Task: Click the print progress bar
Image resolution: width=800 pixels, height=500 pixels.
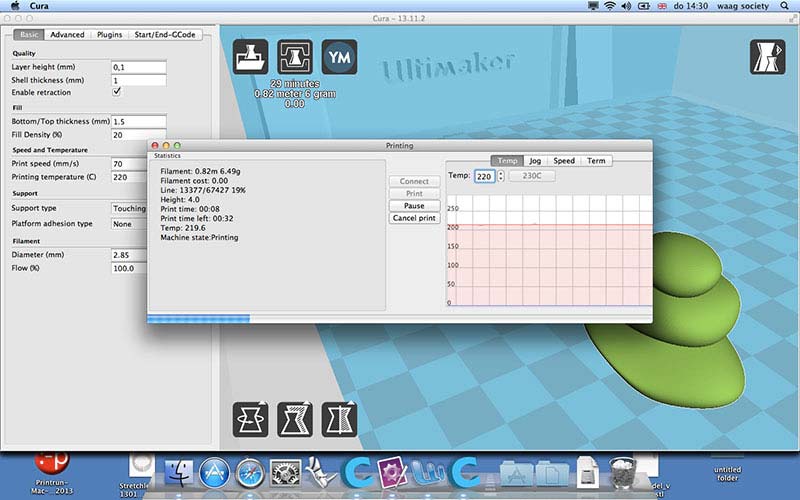Action: coord(399,319)
